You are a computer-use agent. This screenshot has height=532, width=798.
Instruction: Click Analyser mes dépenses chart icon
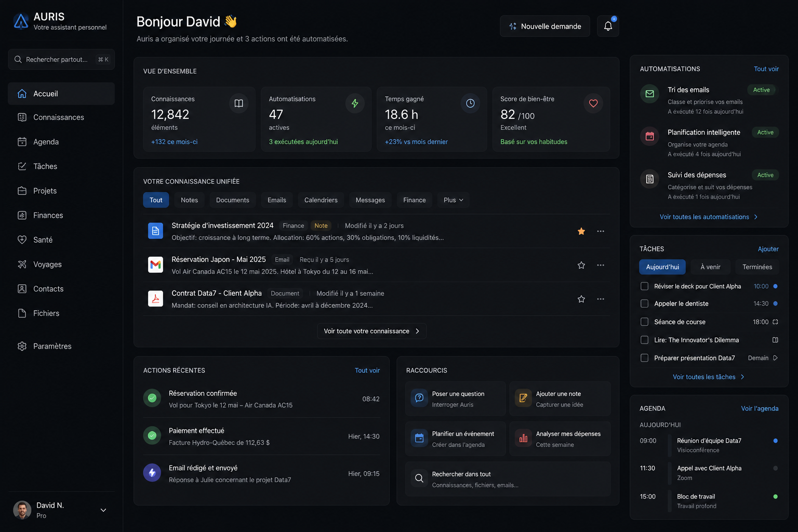523,438
